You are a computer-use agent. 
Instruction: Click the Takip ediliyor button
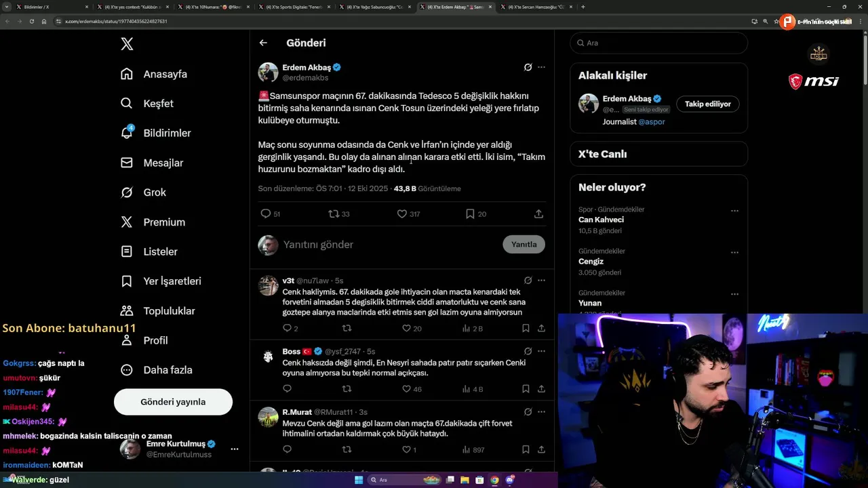(x=708, y=104)
